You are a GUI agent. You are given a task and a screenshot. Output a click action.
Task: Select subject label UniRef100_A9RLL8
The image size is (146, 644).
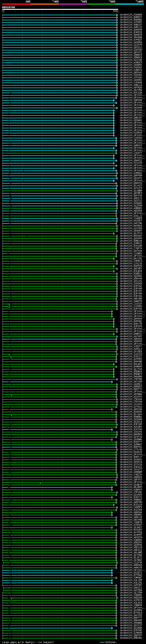[x=131, y=85]
